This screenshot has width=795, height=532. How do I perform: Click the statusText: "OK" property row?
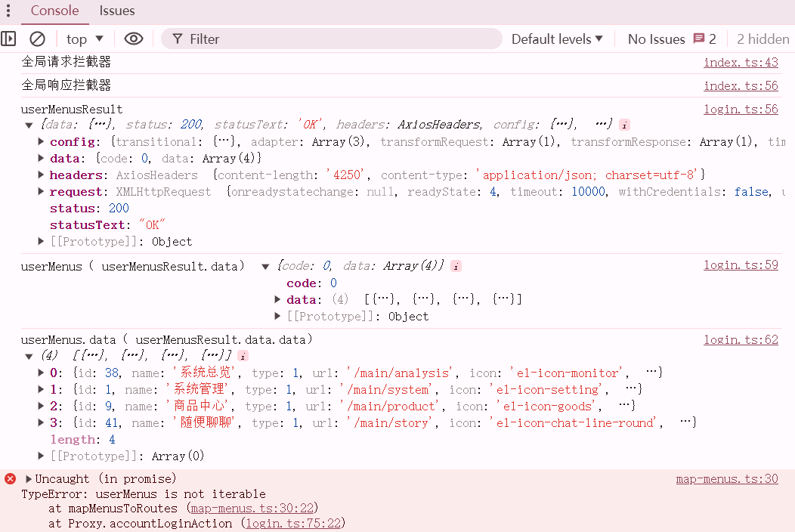107,224
